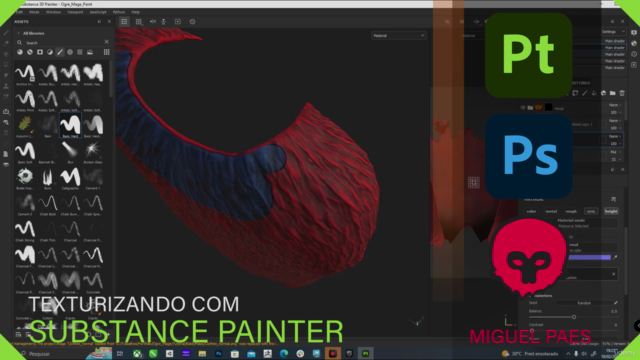Open the Settings dropdown in texture set list

613,32
